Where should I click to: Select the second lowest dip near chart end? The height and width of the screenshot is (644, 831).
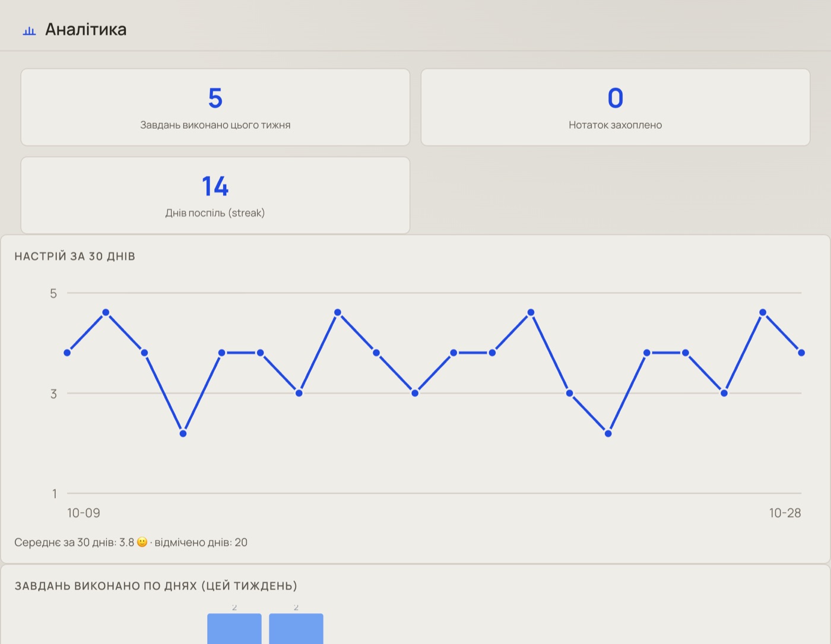coord(608,433)
